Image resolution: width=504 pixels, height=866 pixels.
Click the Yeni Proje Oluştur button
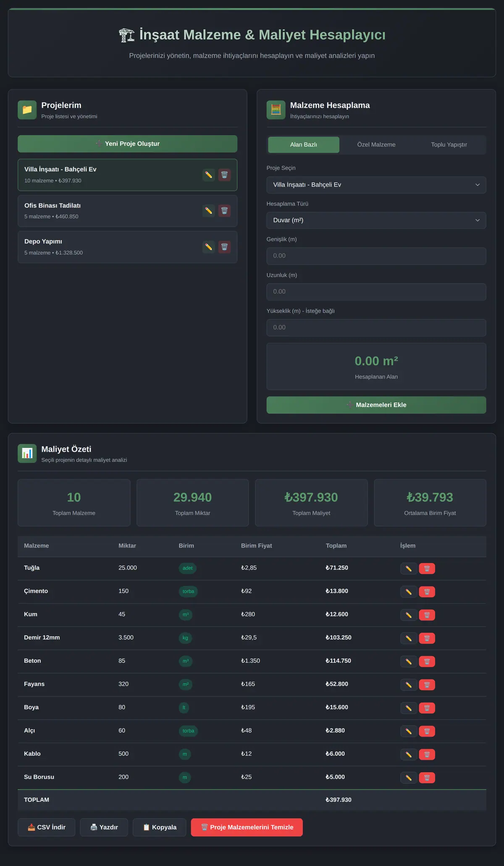click(x=128, y=144)
